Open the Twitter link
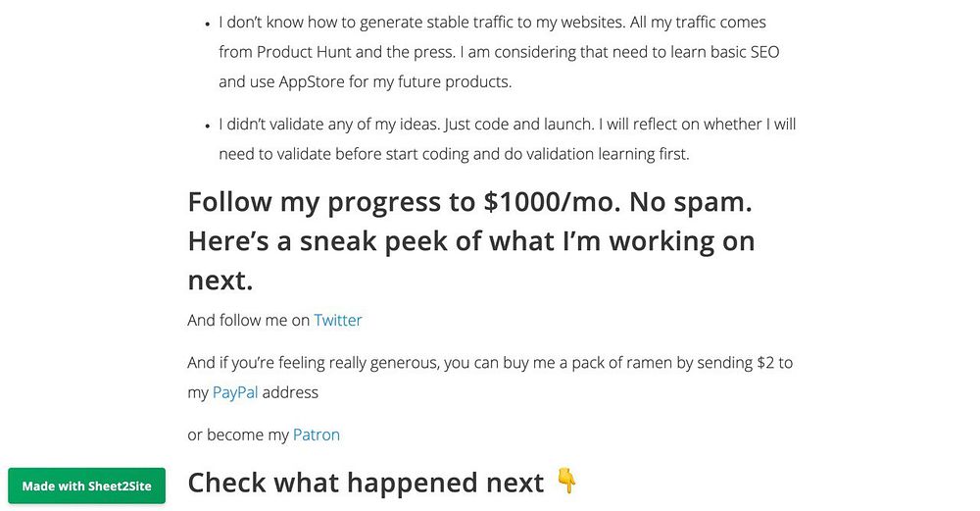 pyautogui.click(x=337, y=321)
